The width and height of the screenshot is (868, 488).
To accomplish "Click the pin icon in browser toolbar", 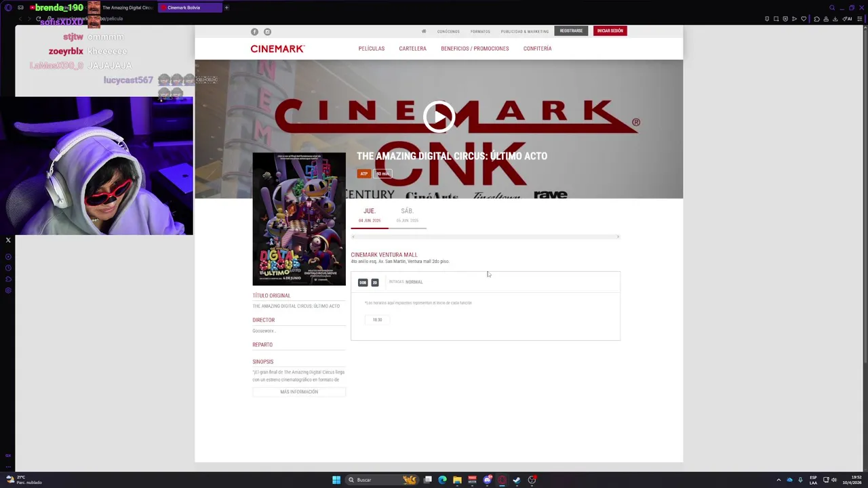I will click(767, 18).
